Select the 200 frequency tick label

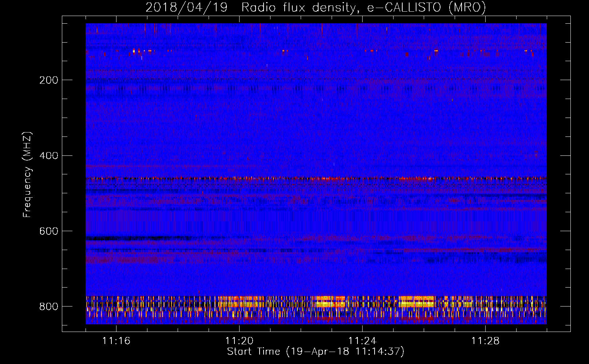pos(49,80)
